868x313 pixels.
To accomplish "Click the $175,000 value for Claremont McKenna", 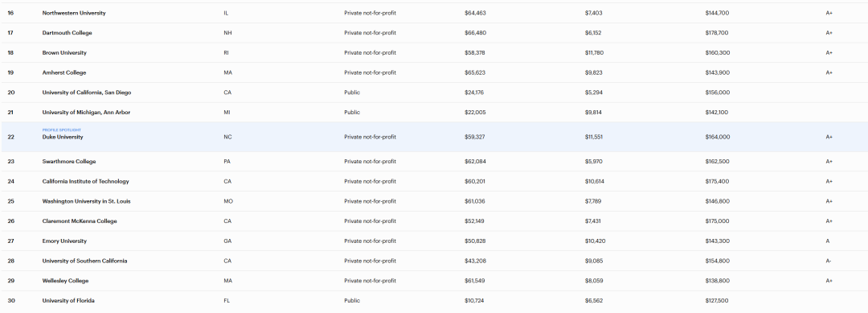I will (717, 221).
